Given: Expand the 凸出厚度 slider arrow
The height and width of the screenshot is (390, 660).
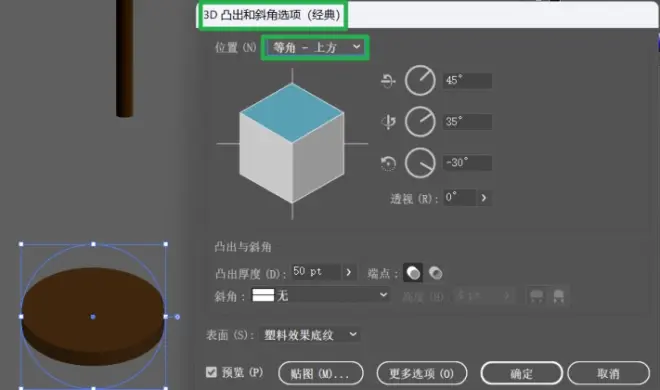Looking at the screenshot, I should pos(349,272).
